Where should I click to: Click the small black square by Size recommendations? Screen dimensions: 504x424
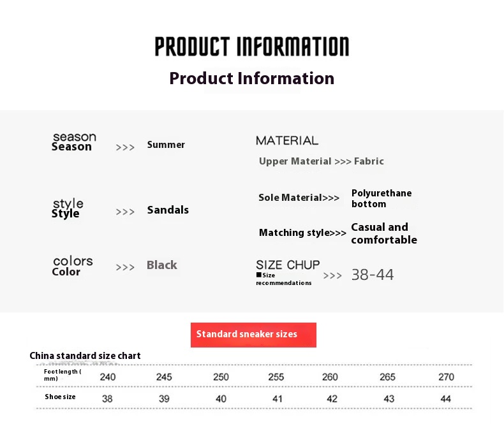click(x=258, y=275)
